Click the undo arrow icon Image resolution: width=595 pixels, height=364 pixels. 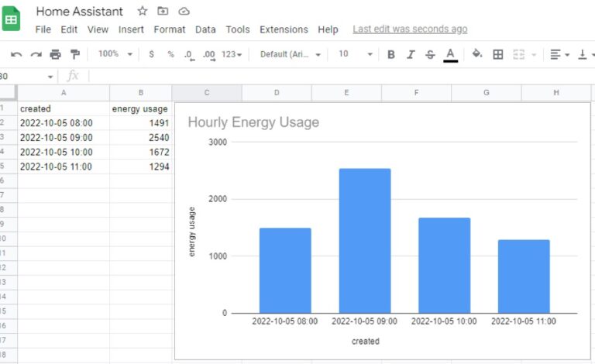click(x=16, y=54)
